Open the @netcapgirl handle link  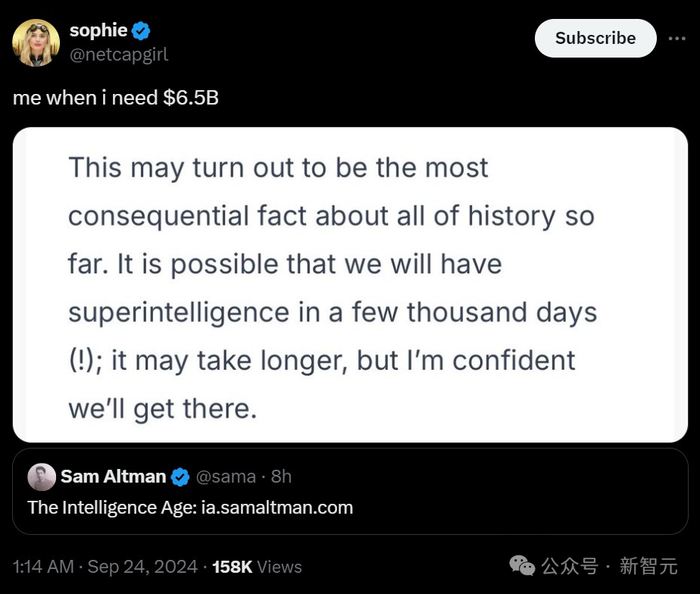pos(119,55)
